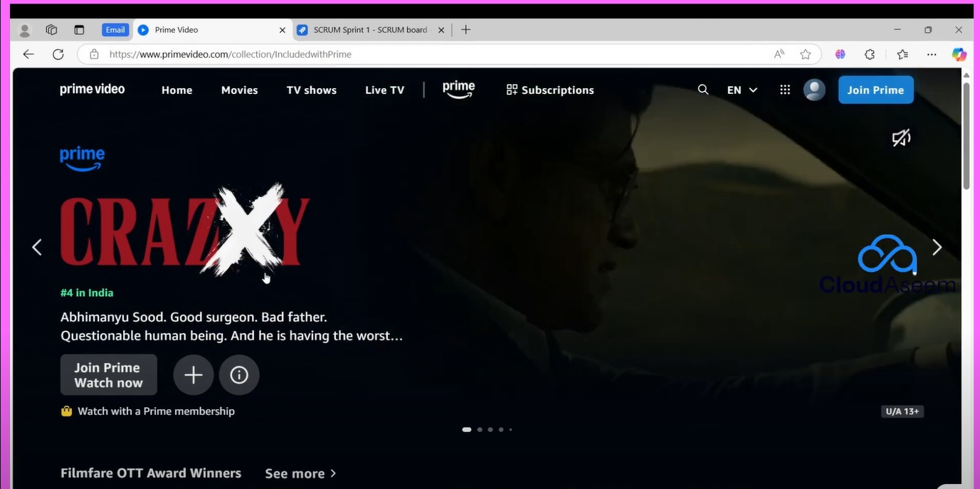Screen dimensions: 980x489
Task: Show the next featured title
Action: point(937,247)
